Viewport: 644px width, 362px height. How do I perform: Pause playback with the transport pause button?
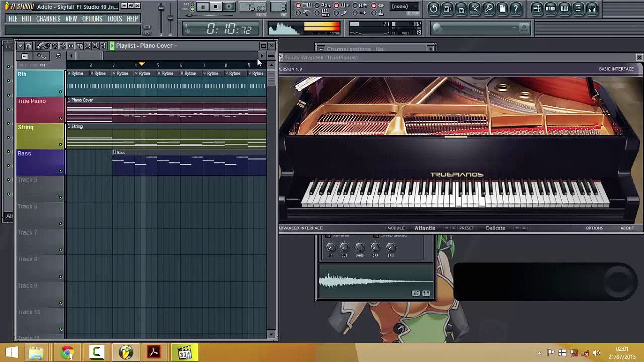point(202,7)
